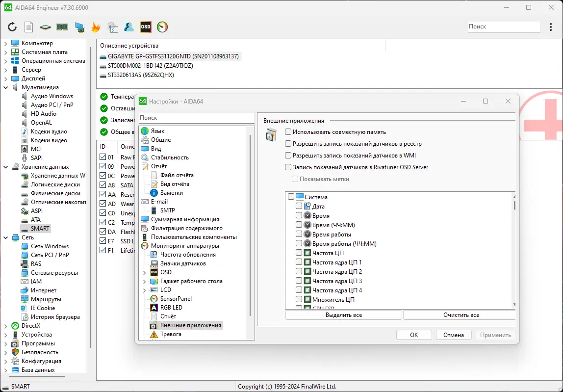Viewport: 563px width, 392px height.
Task: Expand Безопасность in sidebar tree
Action: pos(5,352)
